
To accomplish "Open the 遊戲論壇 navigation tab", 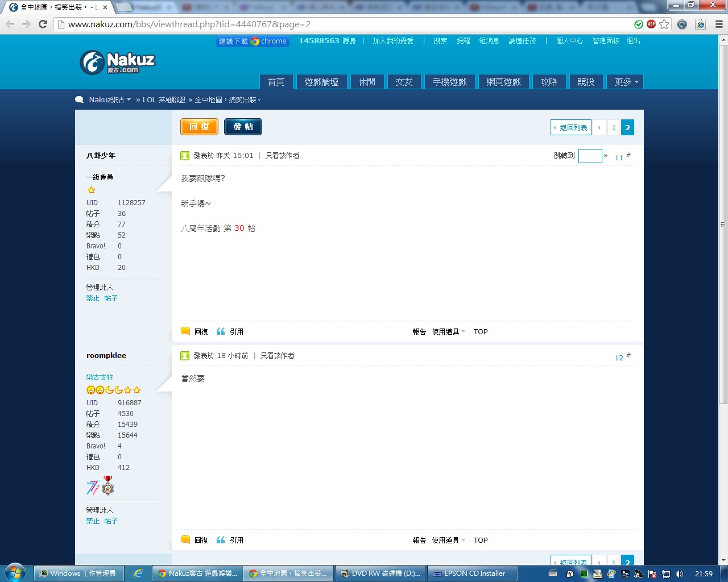I will click(x=321, y=82).
